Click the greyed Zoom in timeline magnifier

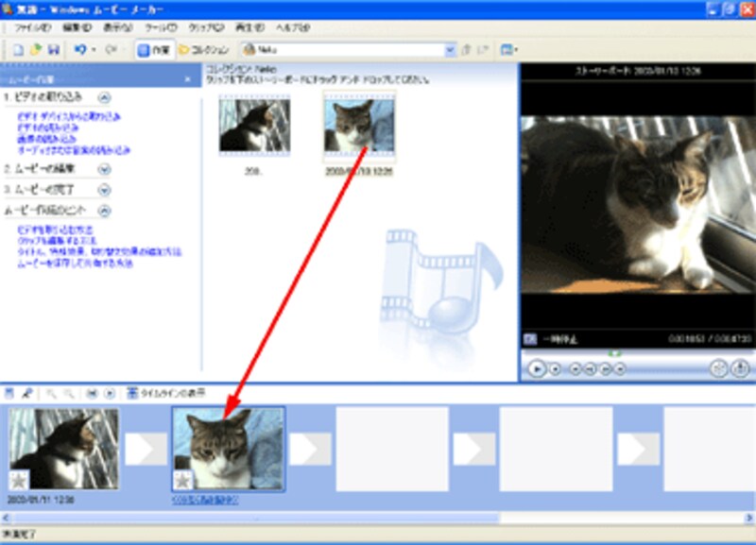coord(51,394)
